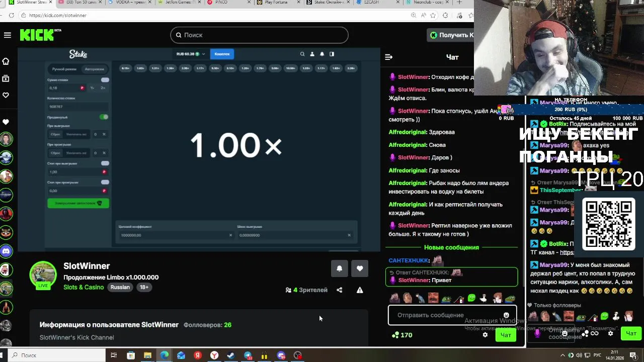Screen dimensions: 644x362
Task: Click the right overlay Чат button
Action: point(631,333)
